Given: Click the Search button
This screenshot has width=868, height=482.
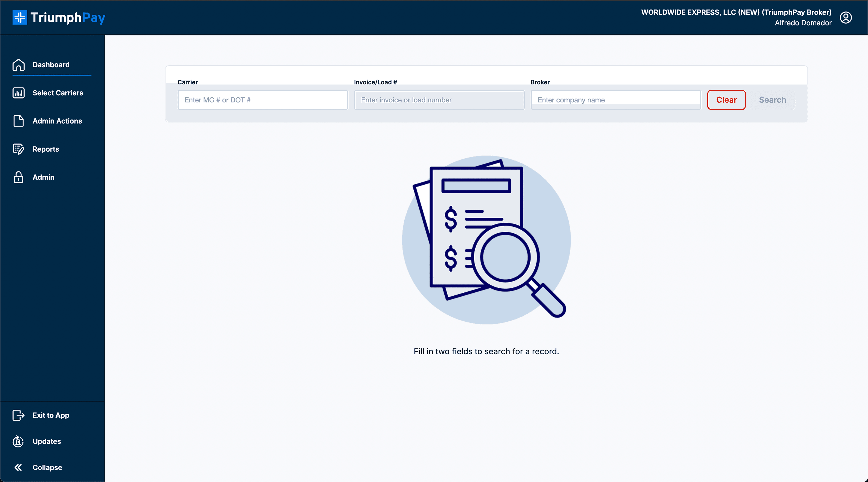Looking at the screenshot, I should [772, 100].
